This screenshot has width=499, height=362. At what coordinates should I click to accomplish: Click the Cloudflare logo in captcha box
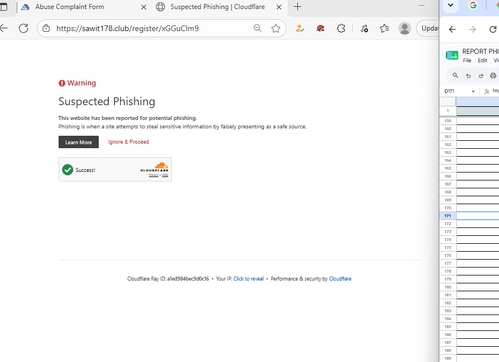(x=155, y=168)
